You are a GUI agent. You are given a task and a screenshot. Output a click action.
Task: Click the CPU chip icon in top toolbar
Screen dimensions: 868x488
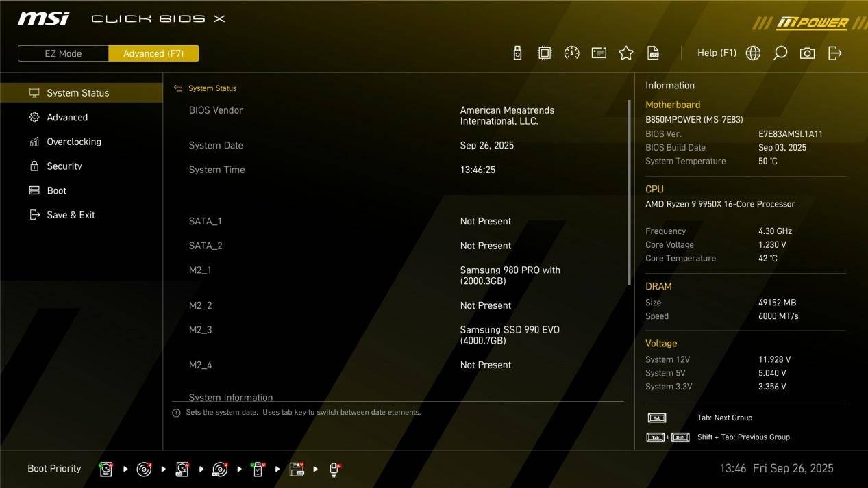[x=545, y=53]
